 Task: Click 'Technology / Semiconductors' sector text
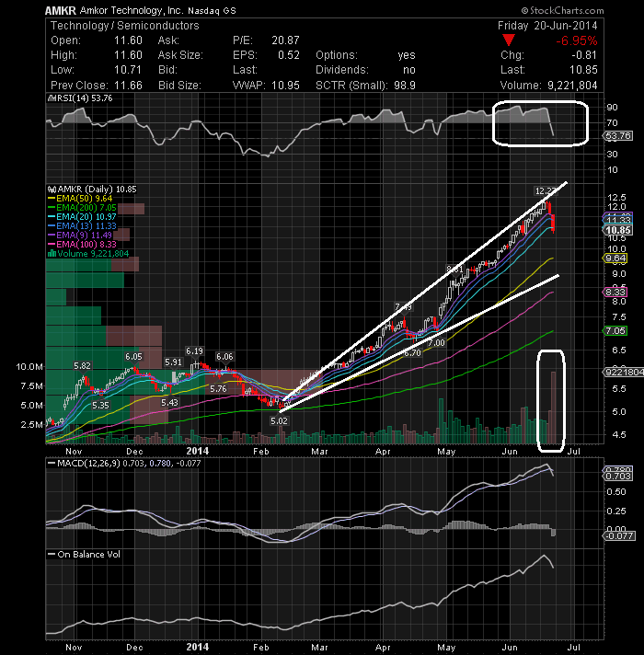(x=125, y=26)
